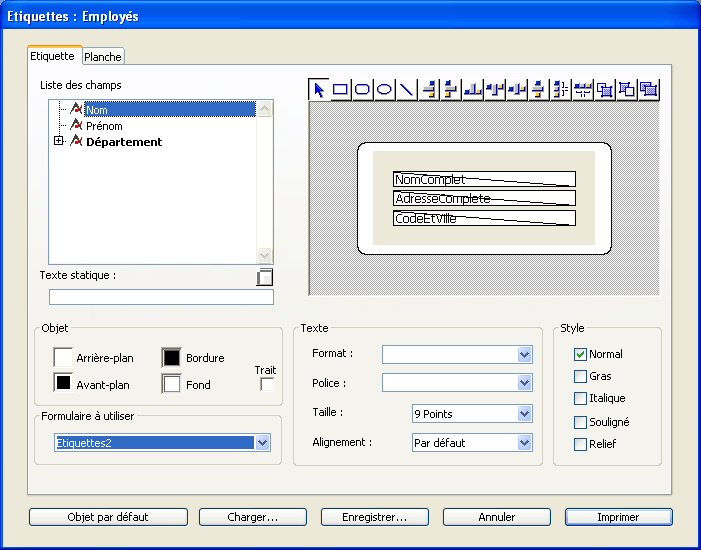Select the arrow pointer tool

[319, 89]
